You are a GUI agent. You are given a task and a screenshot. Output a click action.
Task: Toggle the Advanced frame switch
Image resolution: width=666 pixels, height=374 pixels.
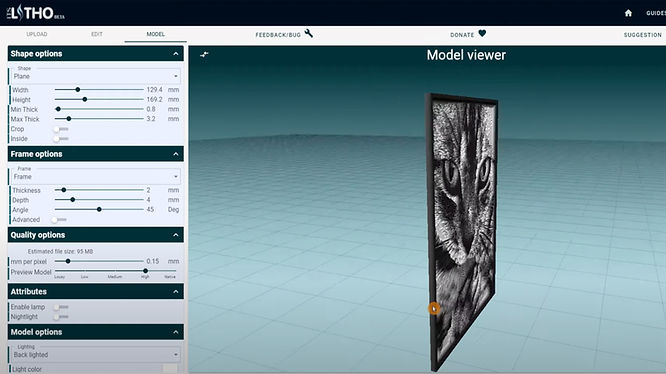click(59, 220)
